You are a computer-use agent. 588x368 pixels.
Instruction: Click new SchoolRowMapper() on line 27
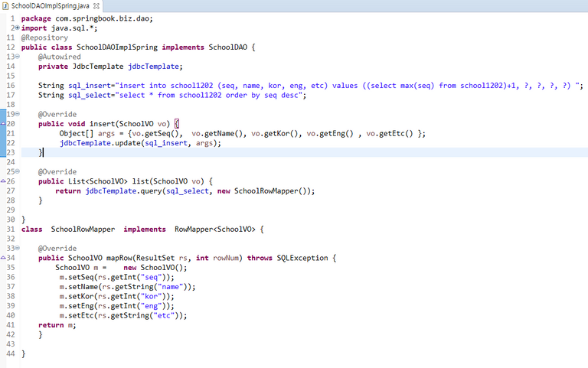pyautogui.click(x=263, y=191)
